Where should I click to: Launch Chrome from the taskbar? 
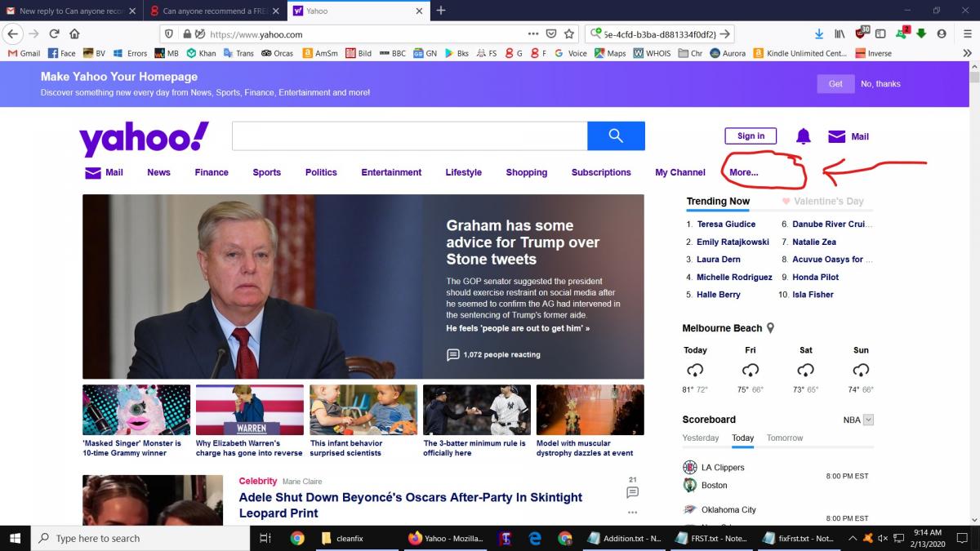pos(297,538)
